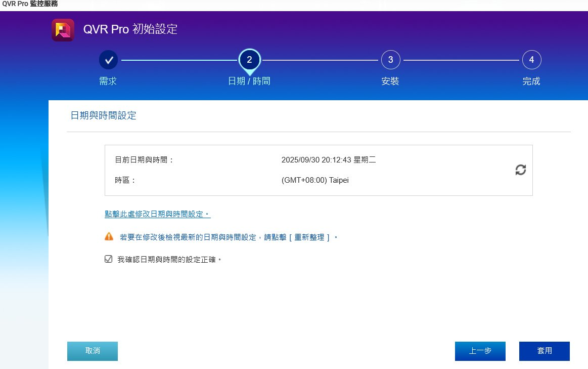Click the QVR Pro app logo
Image resolution: width=588 pixels, height=369 pixels.
click(63, 30)
